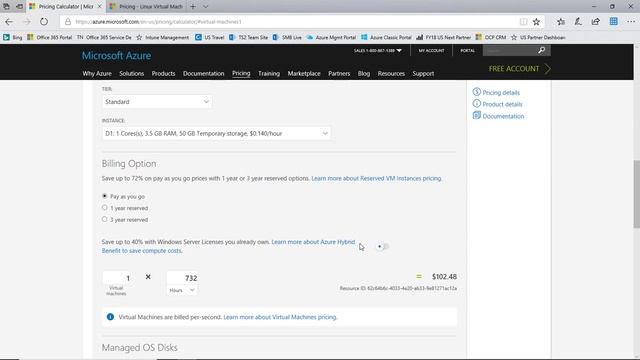Click the Azure site search field
640x360 pixels.
click(510, 50)
